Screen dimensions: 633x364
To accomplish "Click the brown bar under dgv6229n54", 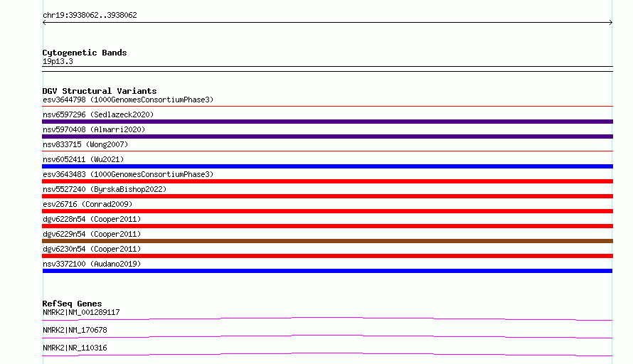I will pos(327,241).
